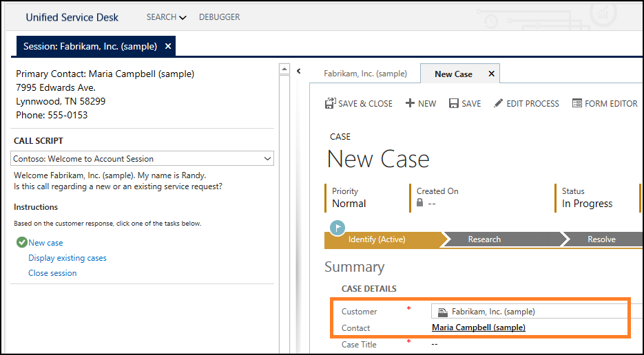Click the Save & Close disk icon
644x355 pixels.
[x=330, y=103]
